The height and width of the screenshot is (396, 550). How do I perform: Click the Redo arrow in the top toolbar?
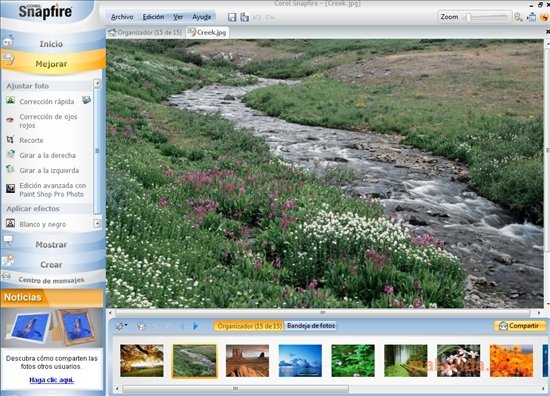click(269, 17)
